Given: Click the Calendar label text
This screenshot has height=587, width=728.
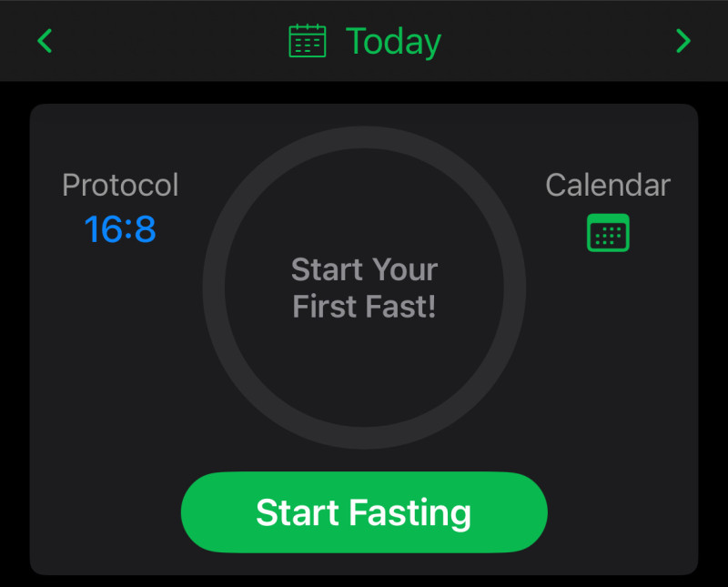Looking at the screenshot, I should click(608, 185).
